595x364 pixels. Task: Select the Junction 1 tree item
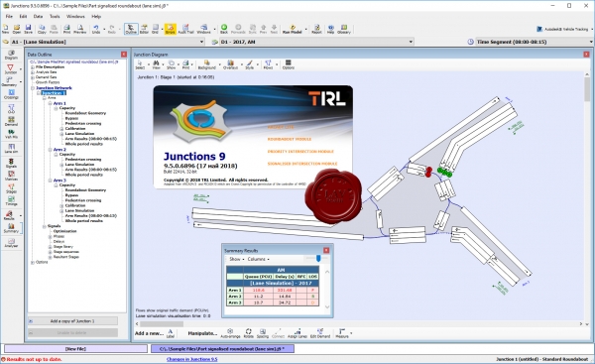click(54, 93)
